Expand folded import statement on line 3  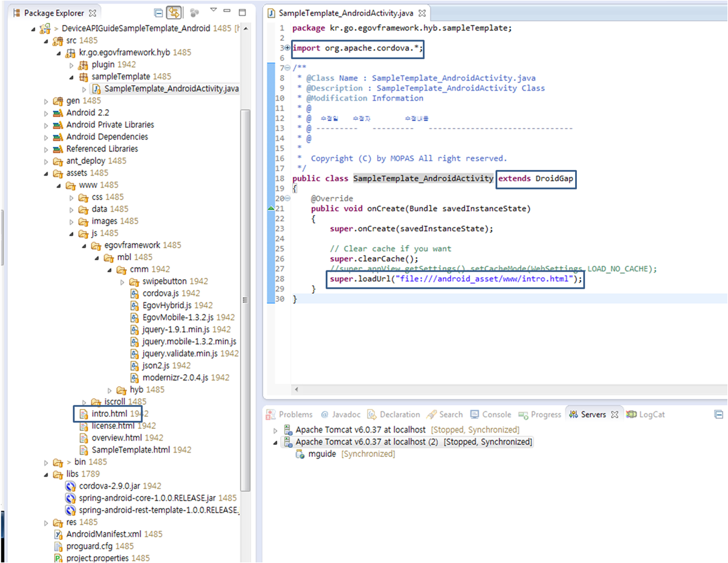pyautogui.click(x=288, y=48)
